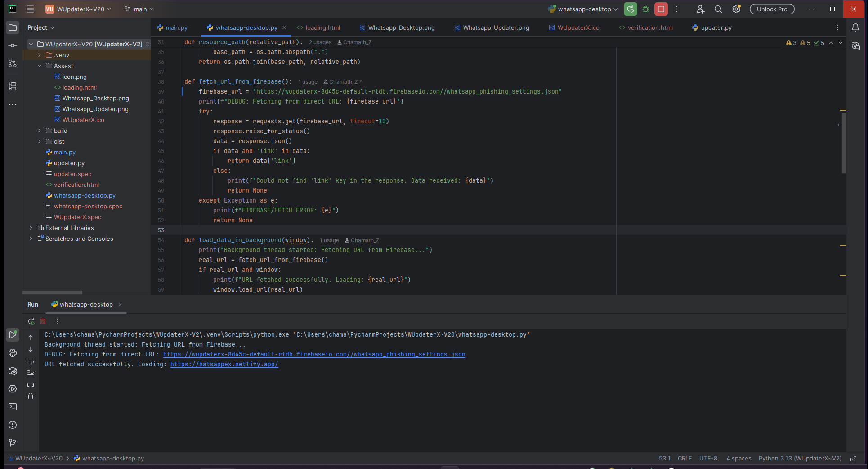Expand the dist folder
The image size is (868, 469).
coord(40,141)
